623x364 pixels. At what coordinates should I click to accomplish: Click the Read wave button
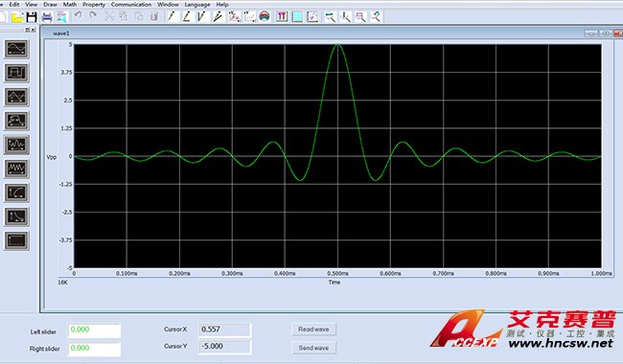pos(313,330)
